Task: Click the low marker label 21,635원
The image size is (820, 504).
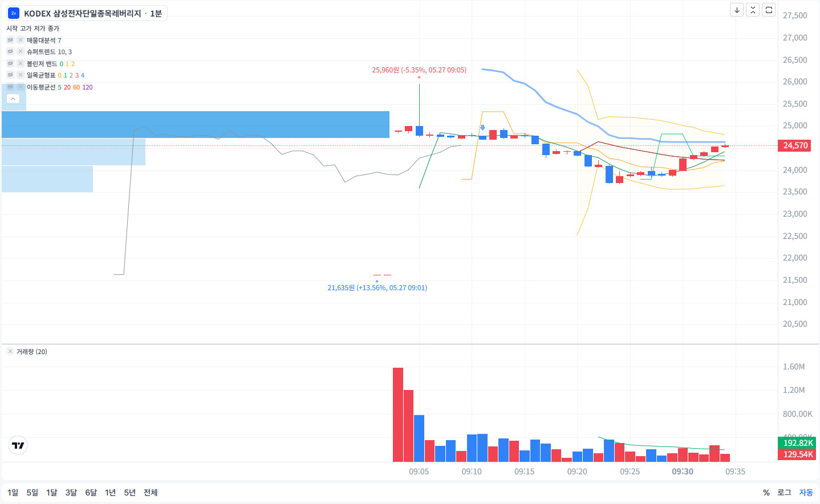Action: (377, 288)
